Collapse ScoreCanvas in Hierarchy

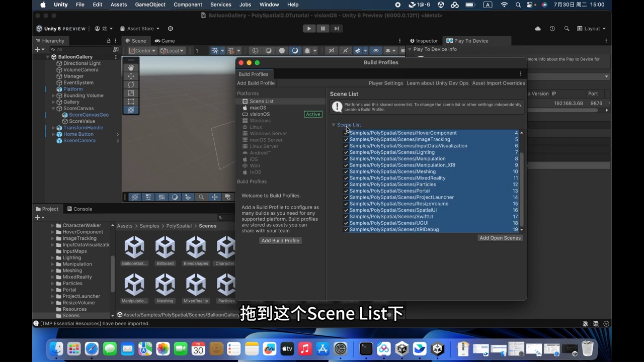point(53,109)
